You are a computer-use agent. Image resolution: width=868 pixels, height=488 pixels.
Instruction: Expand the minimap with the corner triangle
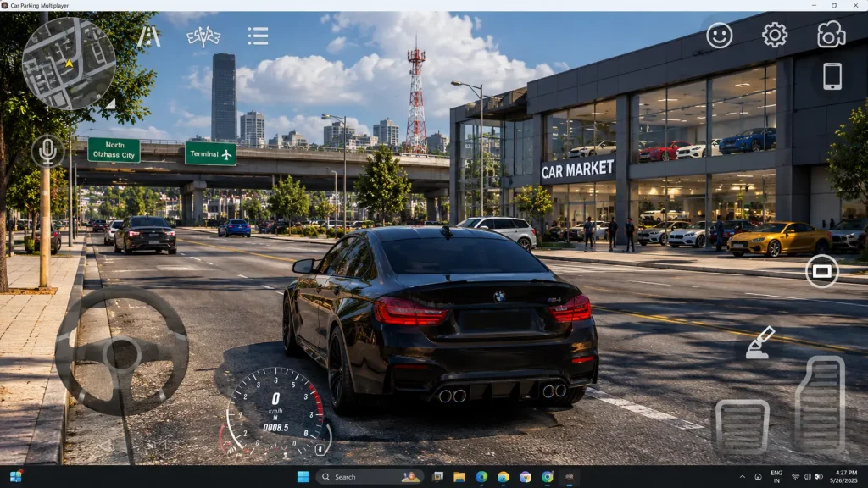111,104
